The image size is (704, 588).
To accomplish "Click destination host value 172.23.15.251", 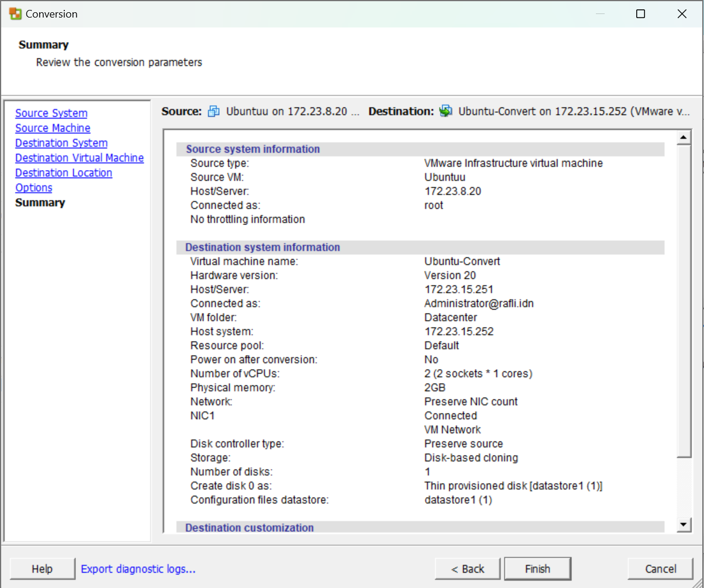I will click(459, 289).
